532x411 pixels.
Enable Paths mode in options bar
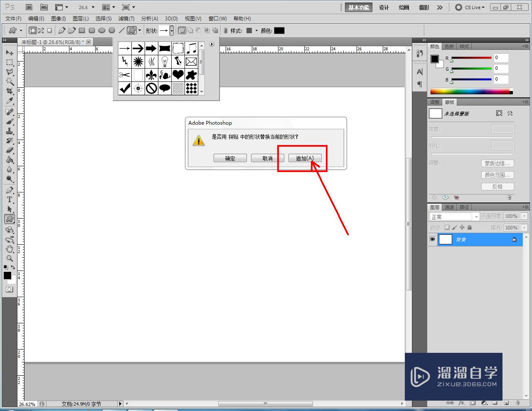click(41, 30)
